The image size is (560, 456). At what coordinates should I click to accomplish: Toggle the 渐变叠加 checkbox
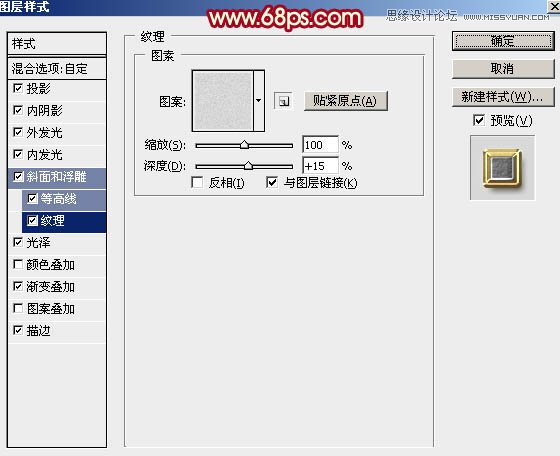pos(18,286)
